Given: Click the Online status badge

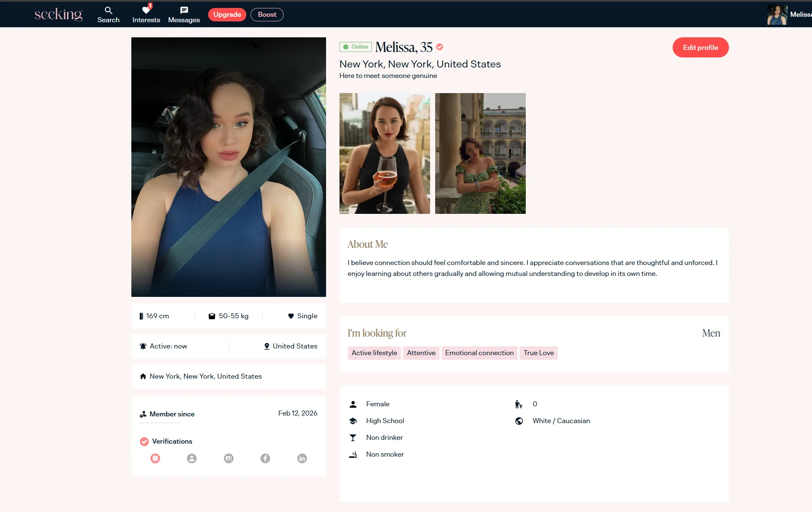Looking at the screenshot, I should [x=355, y=47].
